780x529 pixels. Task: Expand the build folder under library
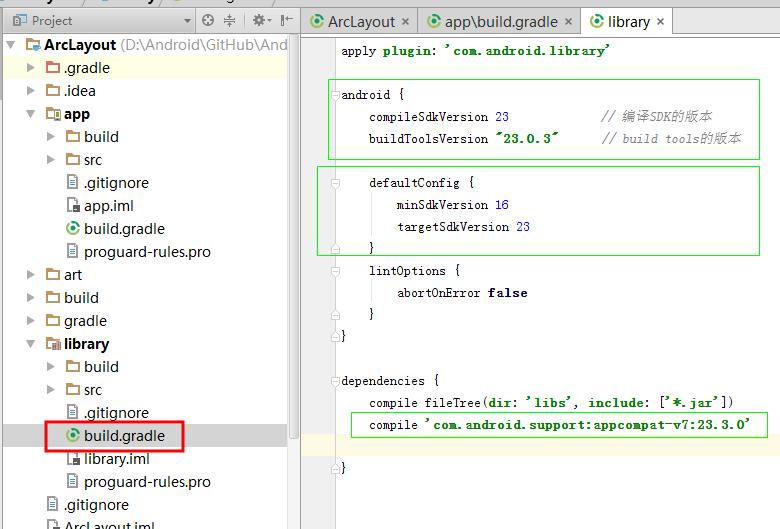pos(50,367)
